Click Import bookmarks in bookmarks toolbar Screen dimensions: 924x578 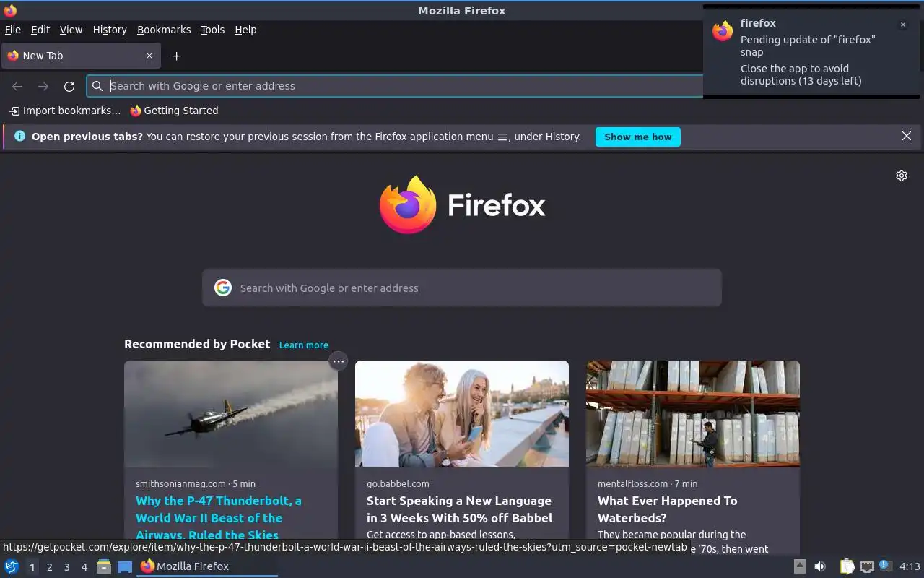pos(65,111)
